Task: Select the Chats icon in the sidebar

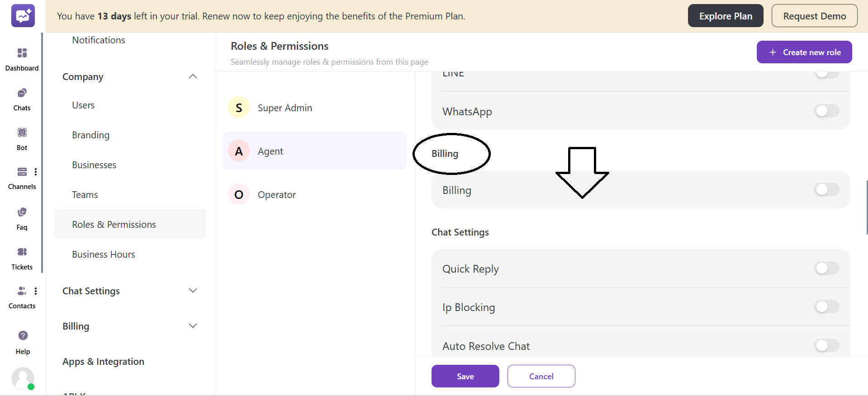Action: [x=22, y=99]
